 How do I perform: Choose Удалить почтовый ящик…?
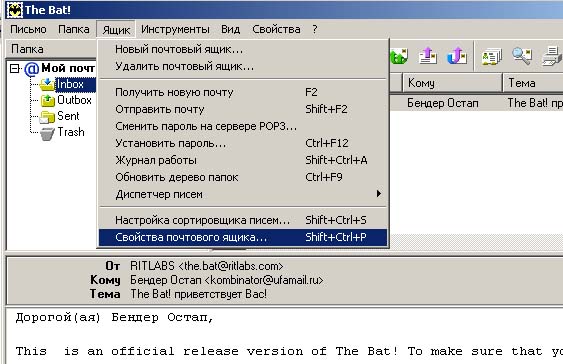243,66
